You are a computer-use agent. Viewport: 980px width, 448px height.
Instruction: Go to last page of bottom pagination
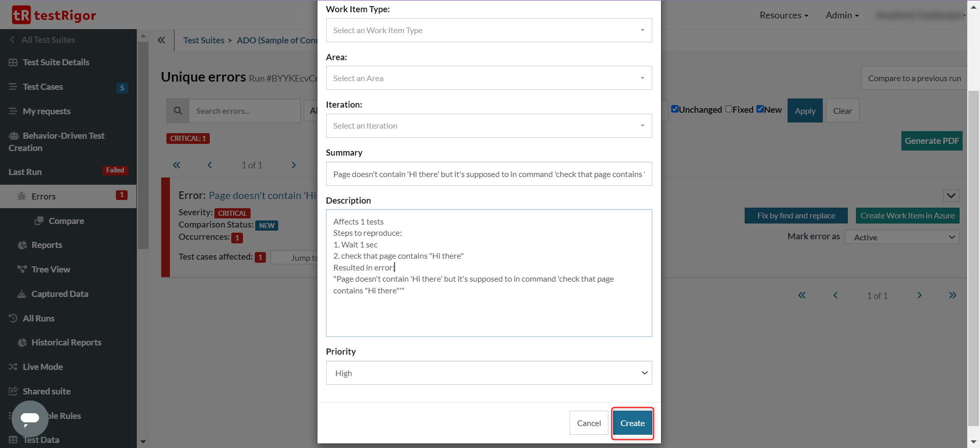pyautogui.click(x=952, y=295)
